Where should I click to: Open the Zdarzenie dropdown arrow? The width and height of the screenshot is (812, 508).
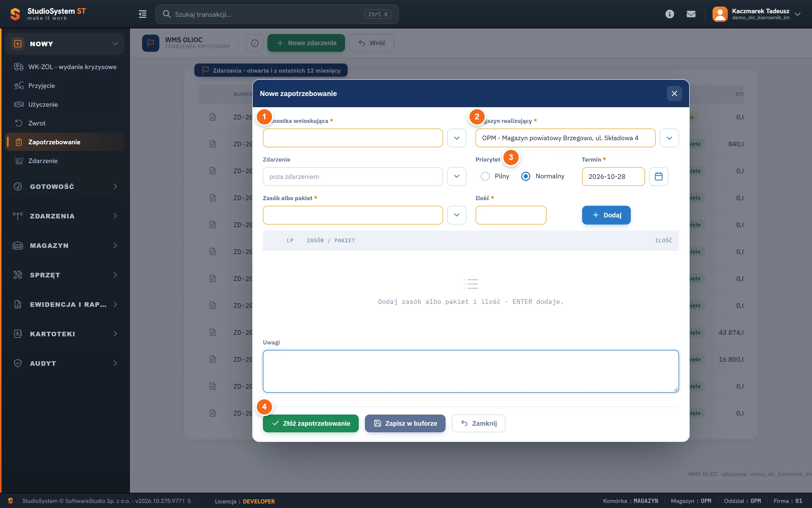tap(456, 176)
